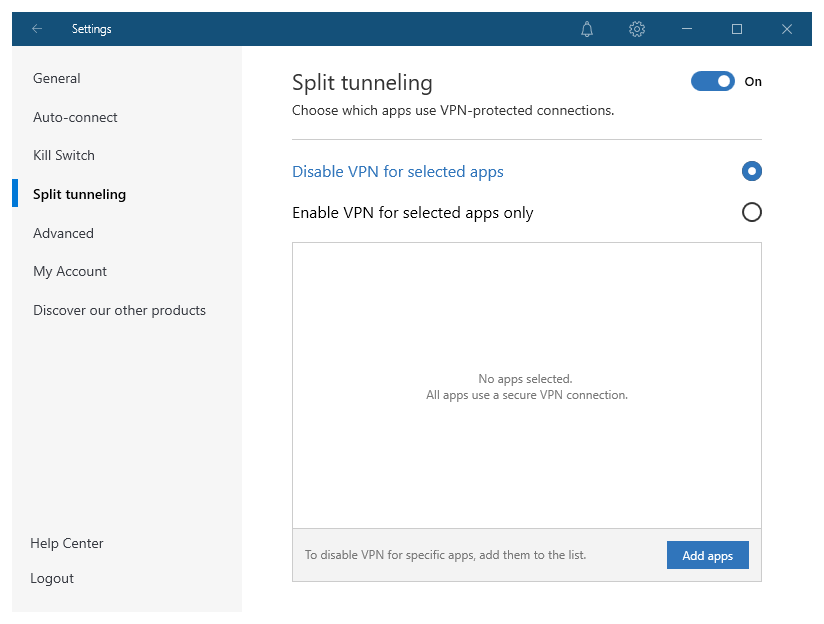Open notifications bell icon
The height and width of the screenshot is (624, 824).
(x=587, y=29)
